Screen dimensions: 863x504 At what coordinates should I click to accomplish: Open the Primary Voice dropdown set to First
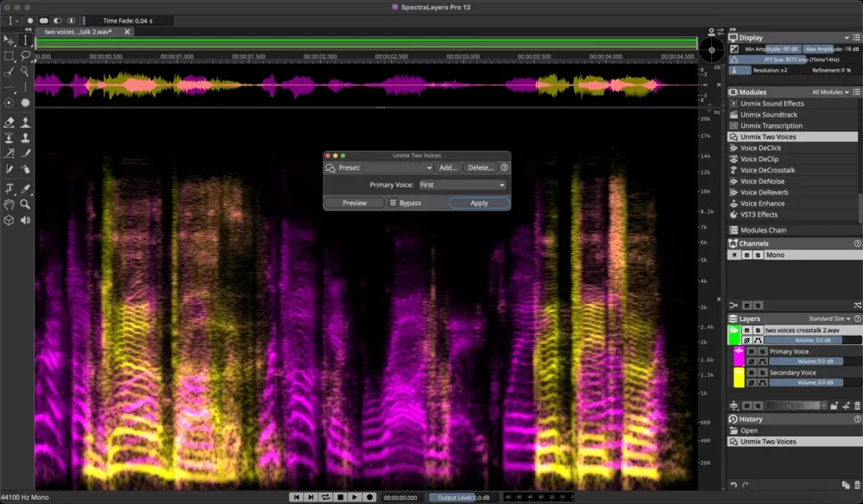pyautogui.click(x=463, y=185)
